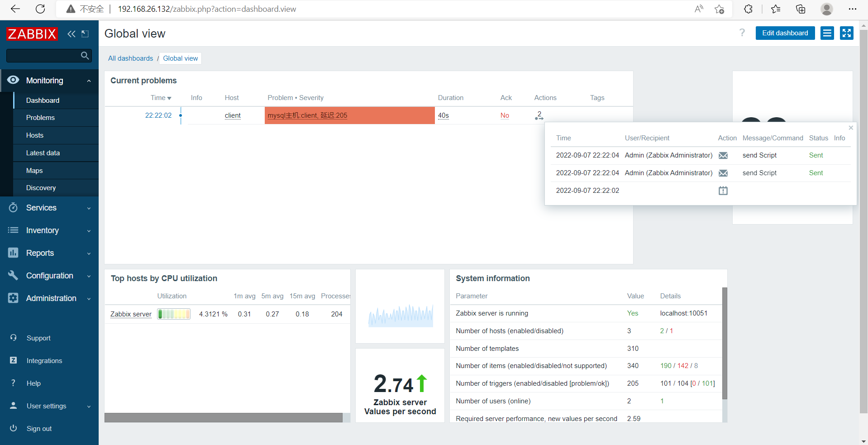Image resolution: width=868 pixels, height=445 pixels.
Task: Click the No acknowledge link
Action: click(505, 115)
